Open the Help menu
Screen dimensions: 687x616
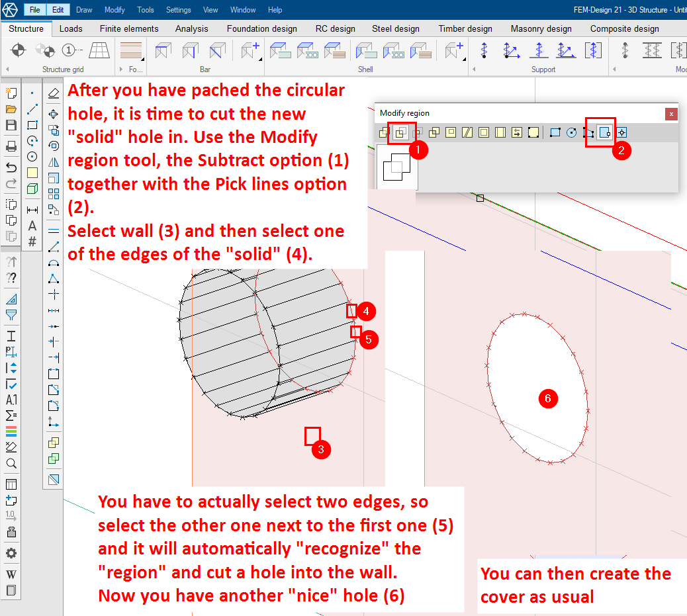tap(275, 10)
